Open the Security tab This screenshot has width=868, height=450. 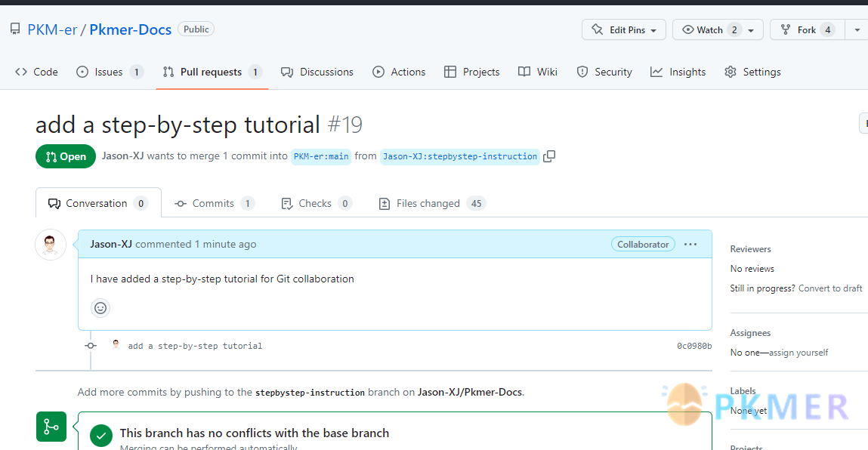[x=604, y=72]
